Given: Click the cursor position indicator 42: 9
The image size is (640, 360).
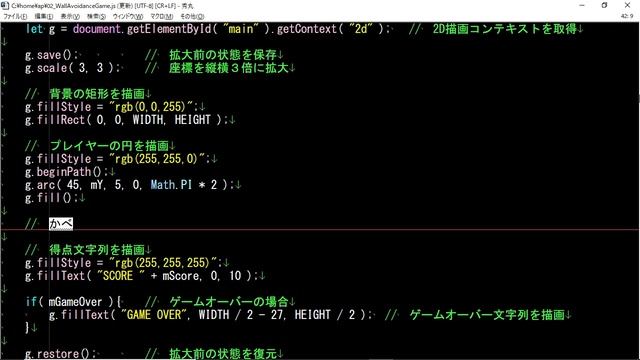Looking at the screenshot, I should tap(627, 16).
